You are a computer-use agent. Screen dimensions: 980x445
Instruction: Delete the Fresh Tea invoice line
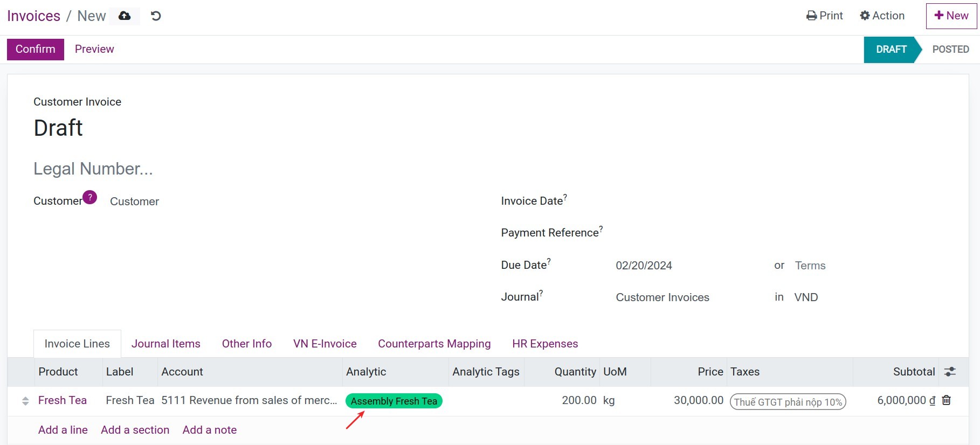tap(947, 400)
